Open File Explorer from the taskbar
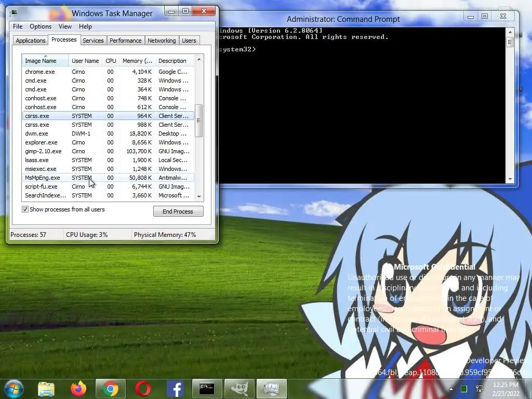The width and height of the screenshot is (532, 399). click(46, 389)
